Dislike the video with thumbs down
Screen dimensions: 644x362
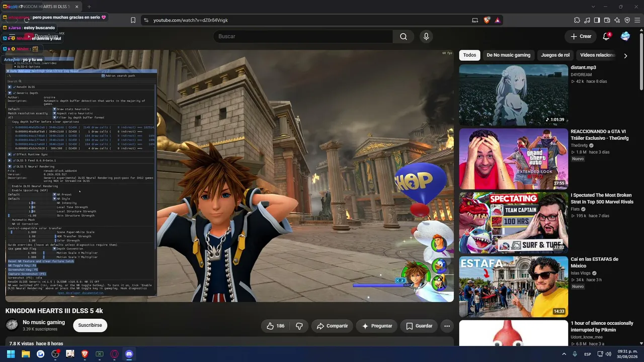pyautogui.click(x=299, y=326)
